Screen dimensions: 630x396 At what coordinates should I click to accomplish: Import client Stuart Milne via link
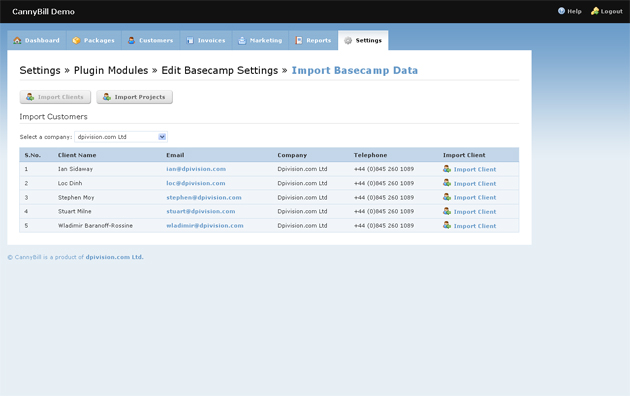[x=475, y=212]
